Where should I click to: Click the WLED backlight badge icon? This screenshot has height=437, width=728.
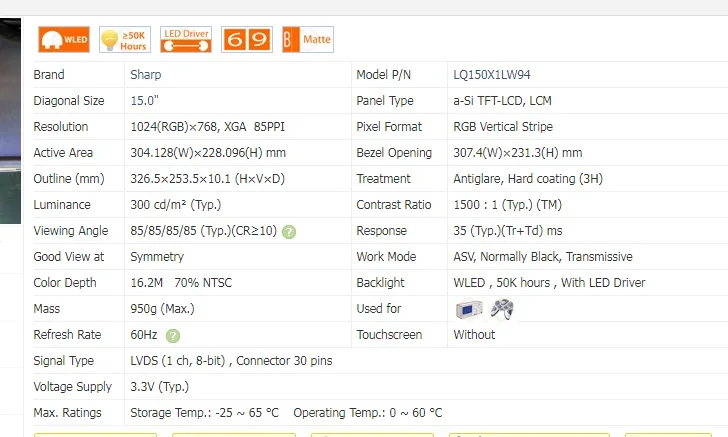[x=64, y=39]
